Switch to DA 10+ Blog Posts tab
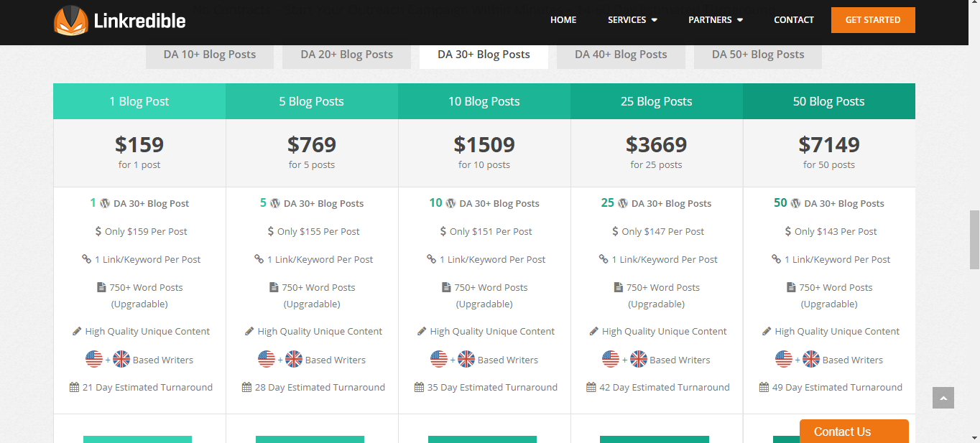 (x=210, y=55)
